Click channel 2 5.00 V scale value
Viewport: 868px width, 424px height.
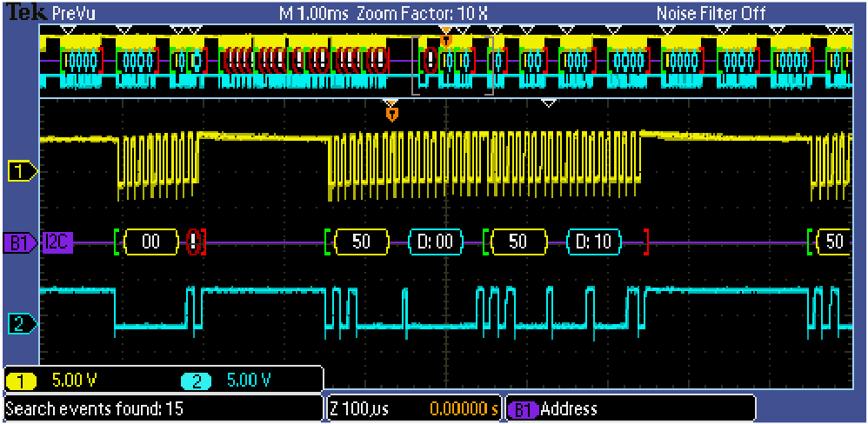(249, 381)
